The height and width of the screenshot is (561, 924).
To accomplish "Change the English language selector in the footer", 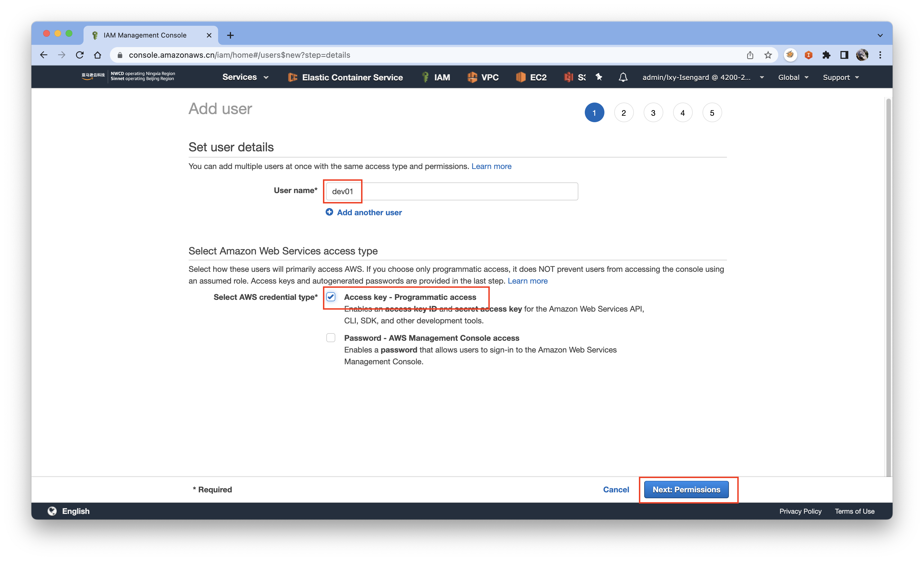I will tap(76, 511).
